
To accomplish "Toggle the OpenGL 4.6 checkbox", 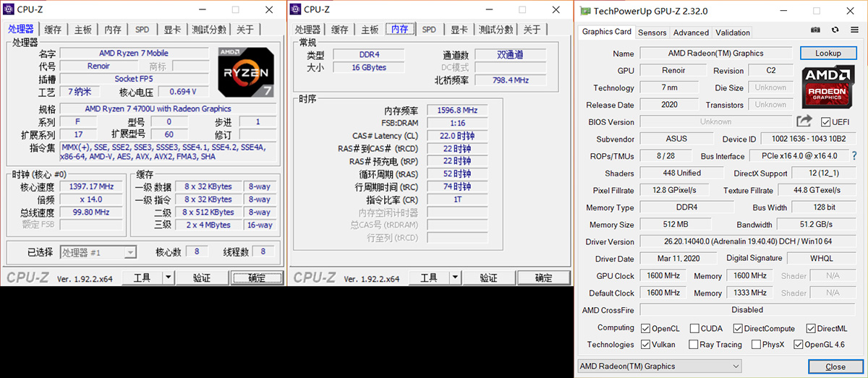I will click(799, 345).
